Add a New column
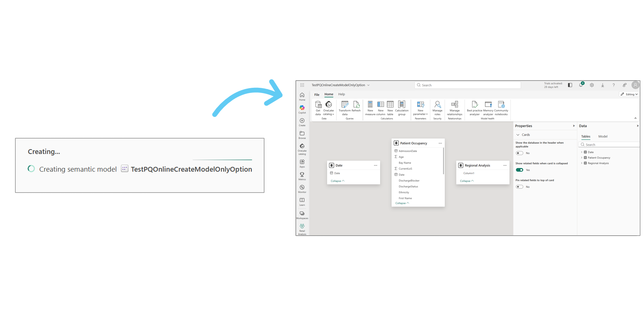Image resolution: width=644 pixels, height=328 pixels. (x=380, y=108)
